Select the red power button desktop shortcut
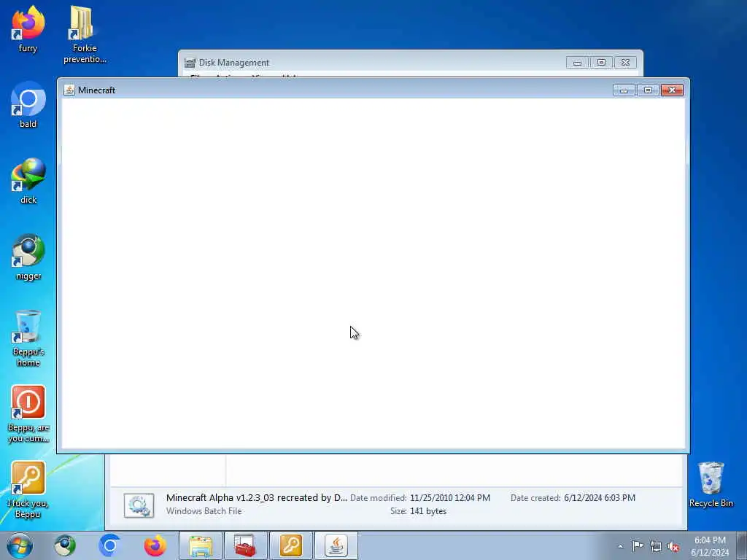The width and height of the screenshot is (747, 560). [28, 414]
